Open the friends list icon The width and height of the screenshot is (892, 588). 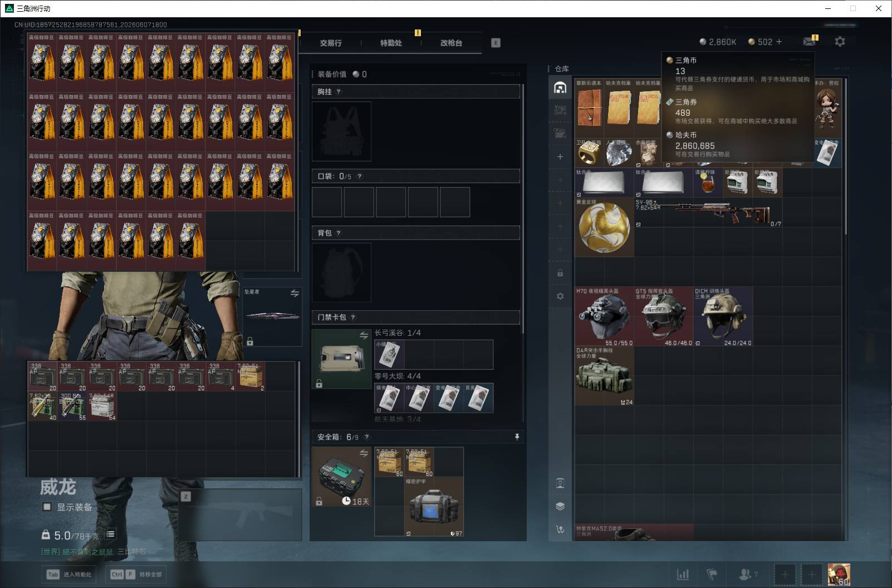[744, 574]
